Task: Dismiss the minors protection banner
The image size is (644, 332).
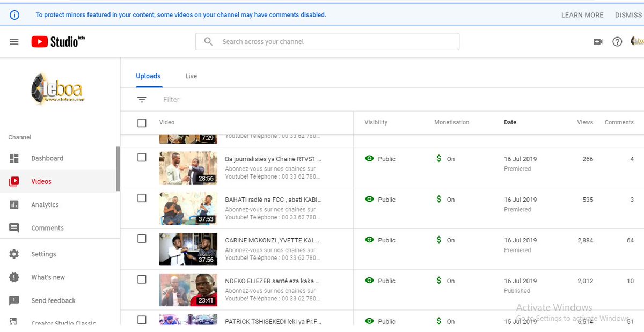Action: (628, 15)
